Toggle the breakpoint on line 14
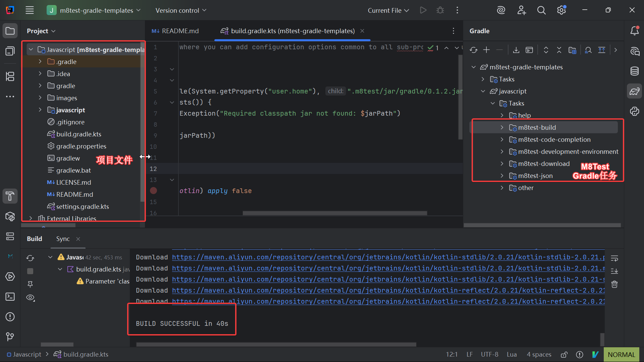Viewport: 644px width, 362px height. click(x=153, y=191)
